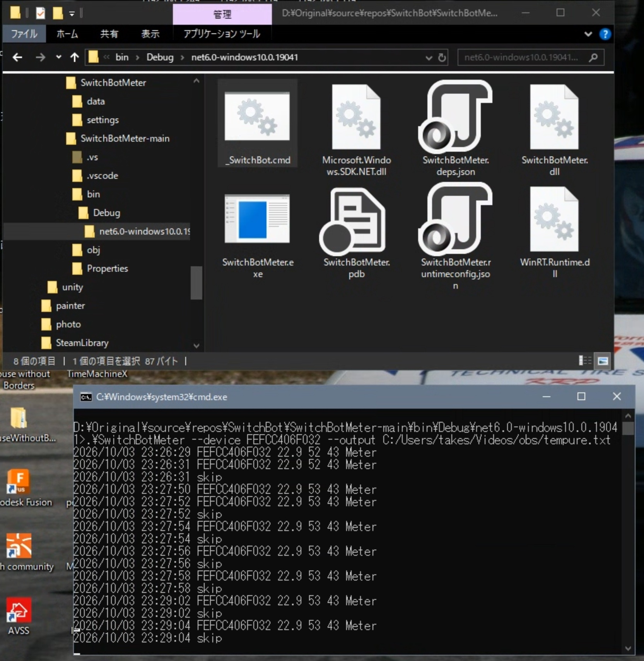Screen dimensions: 644x661
Task: Click the refresh icon in address bar
Action: click(442, 58)
